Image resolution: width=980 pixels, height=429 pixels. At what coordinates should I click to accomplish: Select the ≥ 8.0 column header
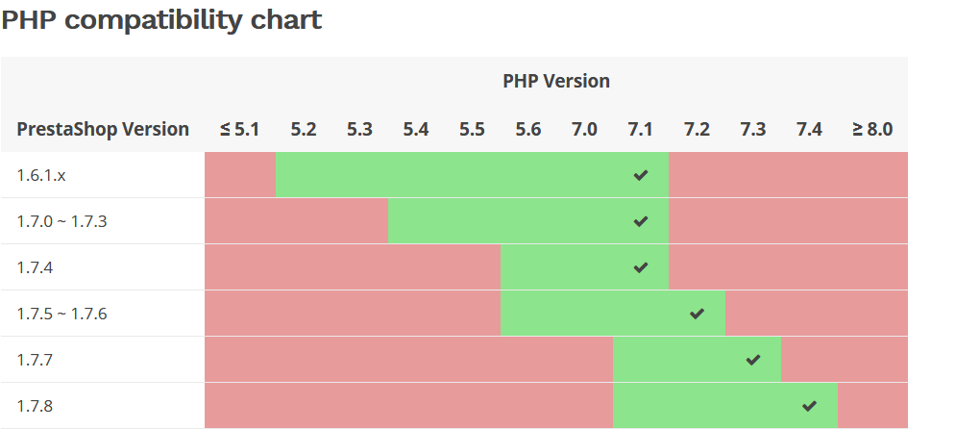(872, 129)
